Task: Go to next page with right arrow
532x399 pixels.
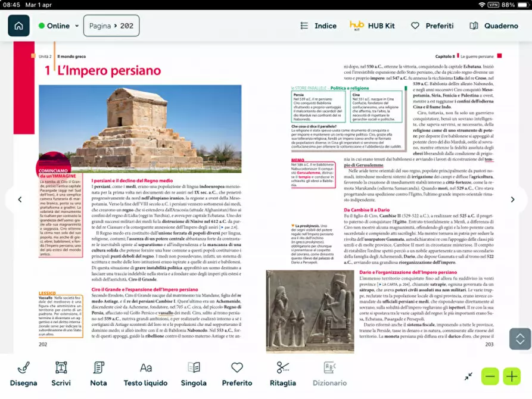Action: [512, 199]
